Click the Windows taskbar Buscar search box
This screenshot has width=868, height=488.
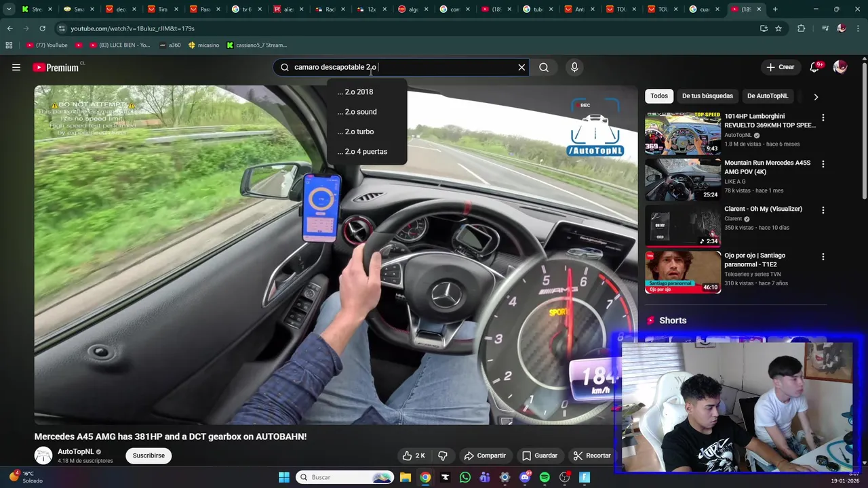coord(345,477)
